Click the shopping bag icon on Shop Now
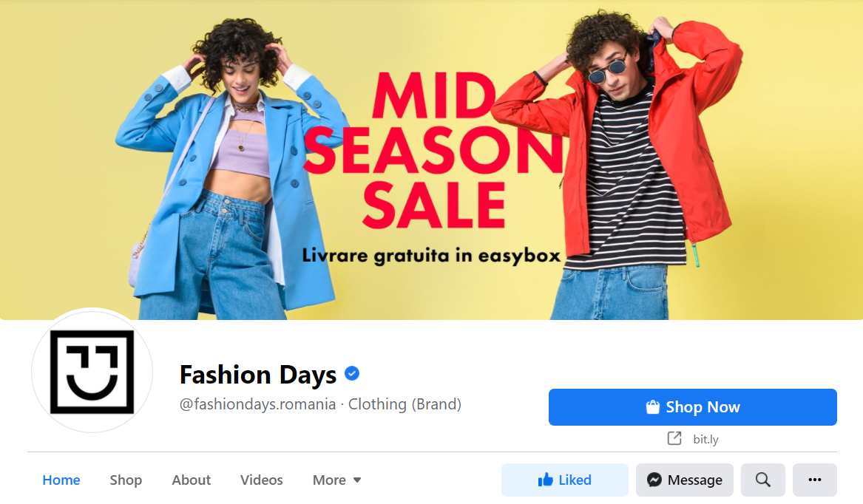 (653, 407)
